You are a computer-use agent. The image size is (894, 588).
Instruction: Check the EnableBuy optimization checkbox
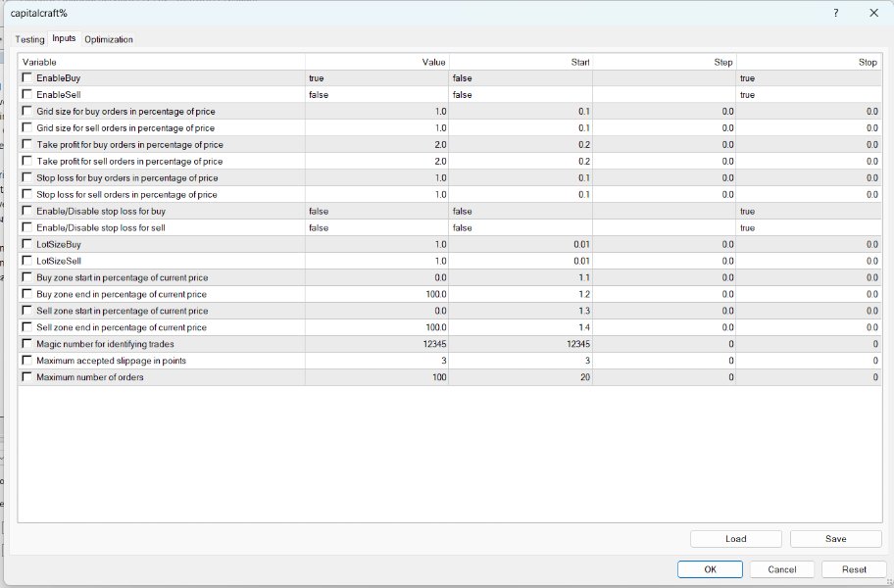pos(26,77)
